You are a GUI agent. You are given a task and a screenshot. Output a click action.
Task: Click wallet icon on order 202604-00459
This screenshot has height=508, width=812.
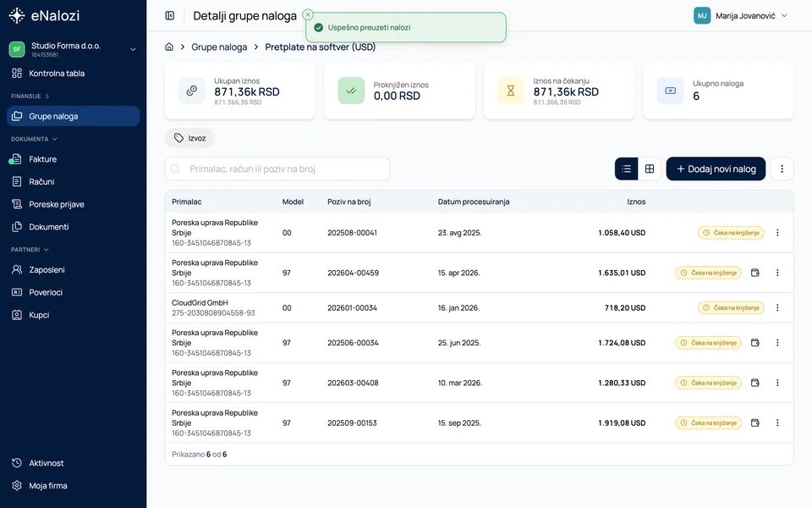click(x=755, y=273)
